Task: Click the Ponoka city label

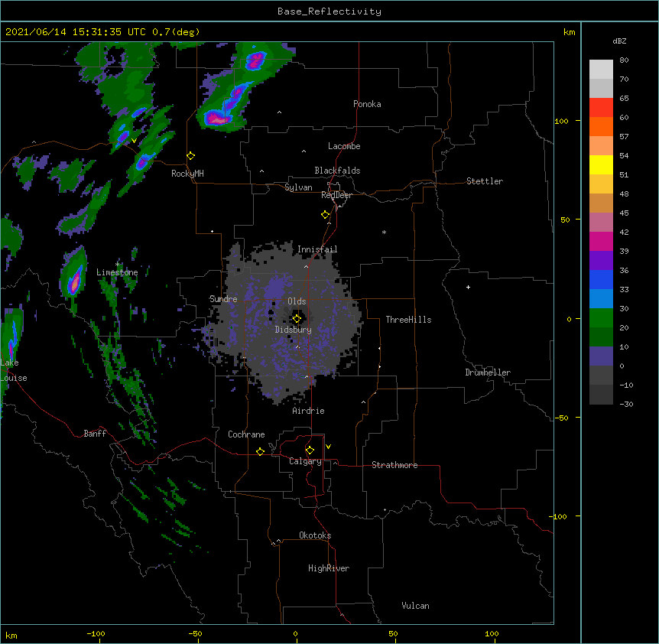Action: [x=367, y=104]
